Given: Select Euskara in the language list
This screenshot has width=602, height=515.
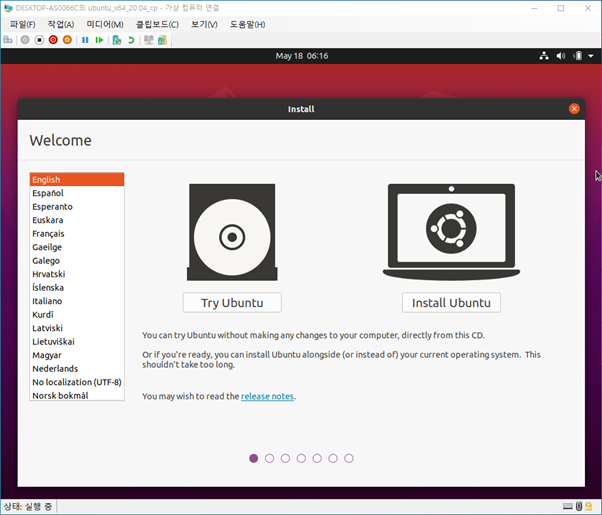Looking at the screenshot, I should 77,220.
